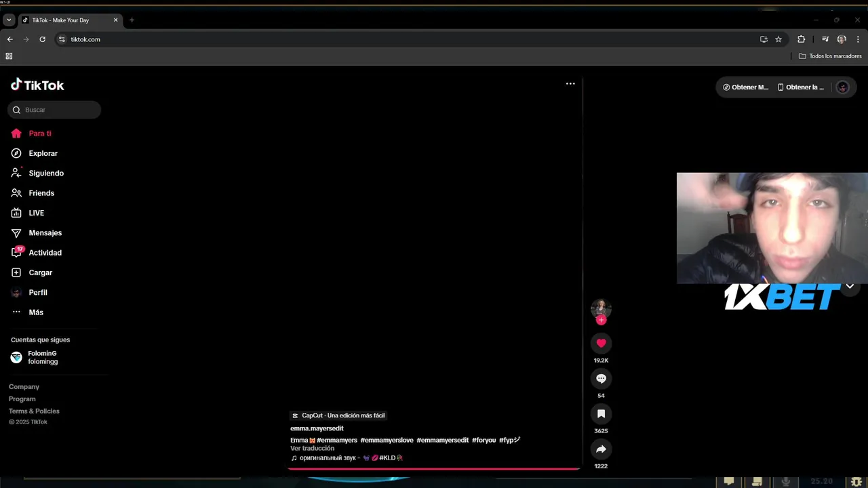Bookmark this page with the star icon
Viewport: 868px width, 488px height.
tap(778, 39)
